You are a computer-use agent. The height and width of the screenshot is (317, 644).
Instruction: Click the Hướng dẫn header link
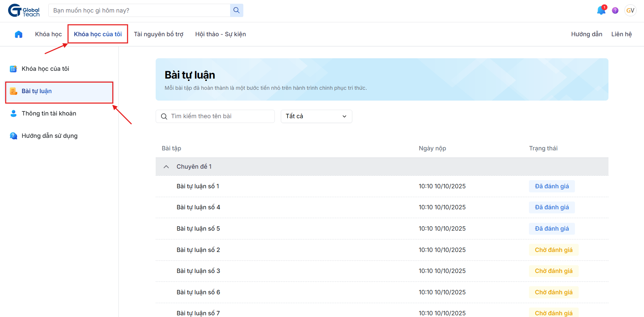tap(586, 34)
